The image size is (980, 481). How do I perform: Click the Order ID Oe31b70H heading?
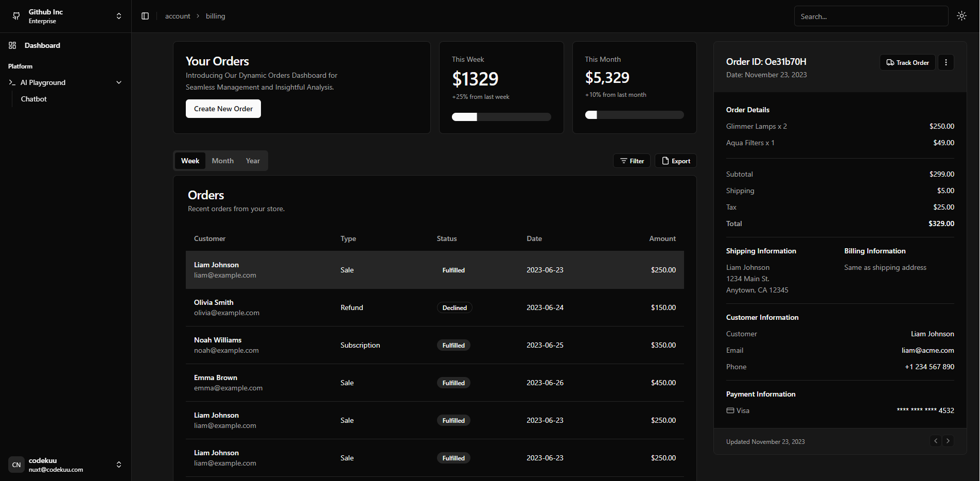[x=766, y=61]
